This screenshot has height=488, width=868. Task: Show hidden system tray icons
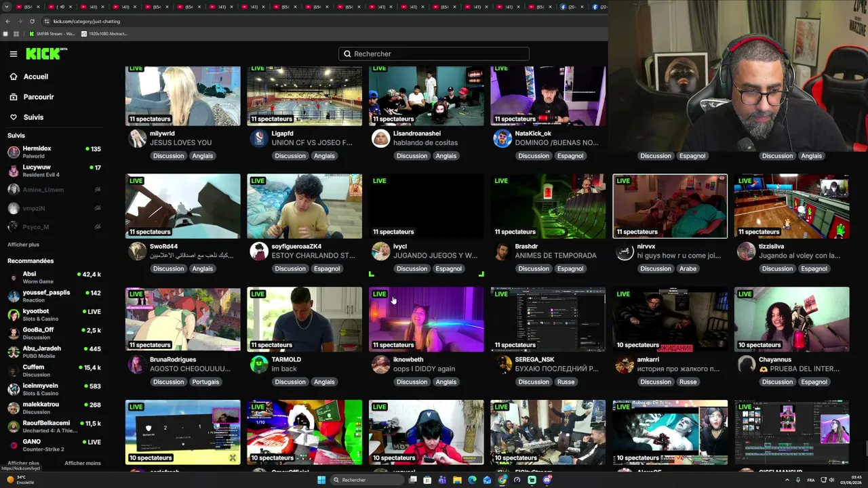tap(787, 480)
